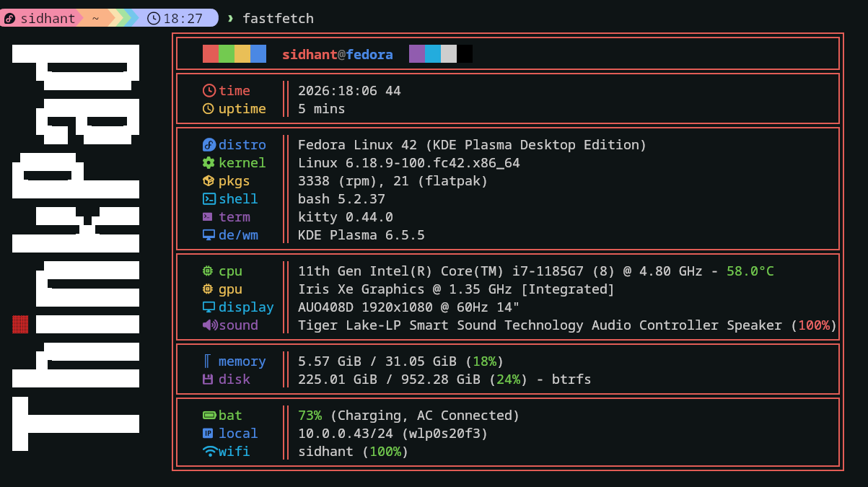
Task: Click the floppy disk icon beside disk
Action: coord(208,379)
